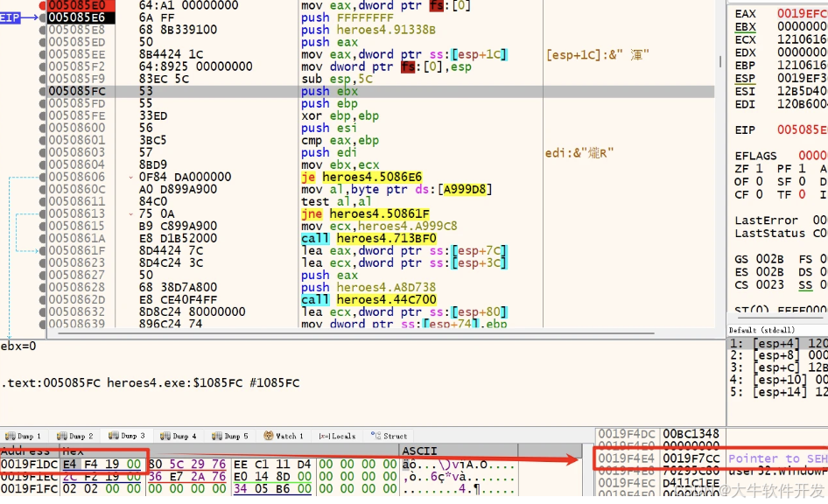Select the TF flag value
This screenshot has width=828, height=504.
802,195
